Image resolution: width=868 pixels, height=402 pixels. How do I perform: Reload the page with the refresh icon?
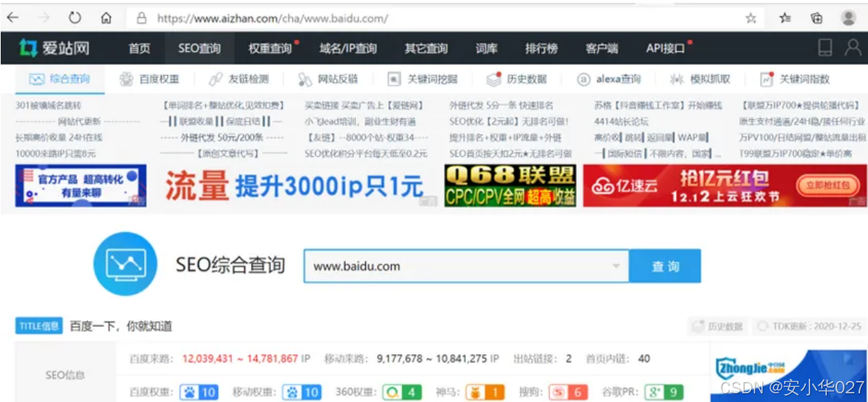pos(74,18)
